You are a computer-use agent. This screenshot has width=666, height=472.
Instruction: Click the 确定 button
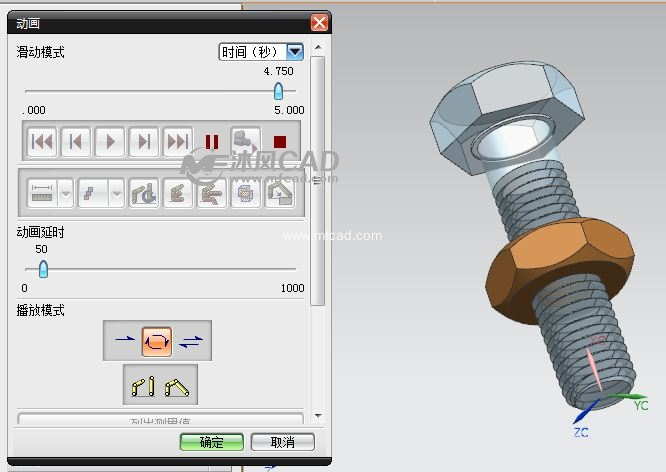click(x=212, y=442)
